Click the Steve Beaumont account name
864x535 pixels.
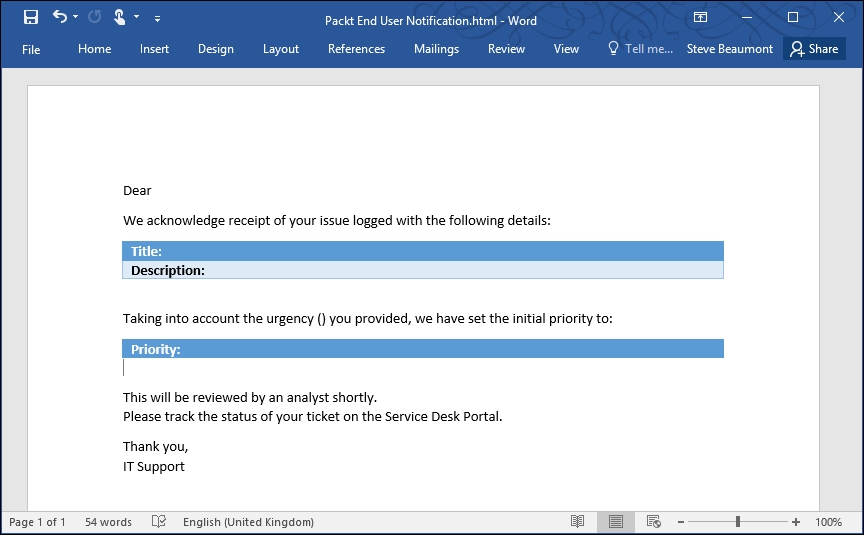pyautogui.click(x=729, y=49)
